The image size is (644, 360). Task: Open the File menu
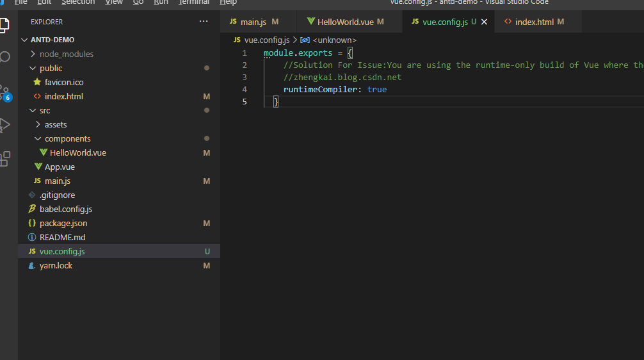[x=20, y=2]
